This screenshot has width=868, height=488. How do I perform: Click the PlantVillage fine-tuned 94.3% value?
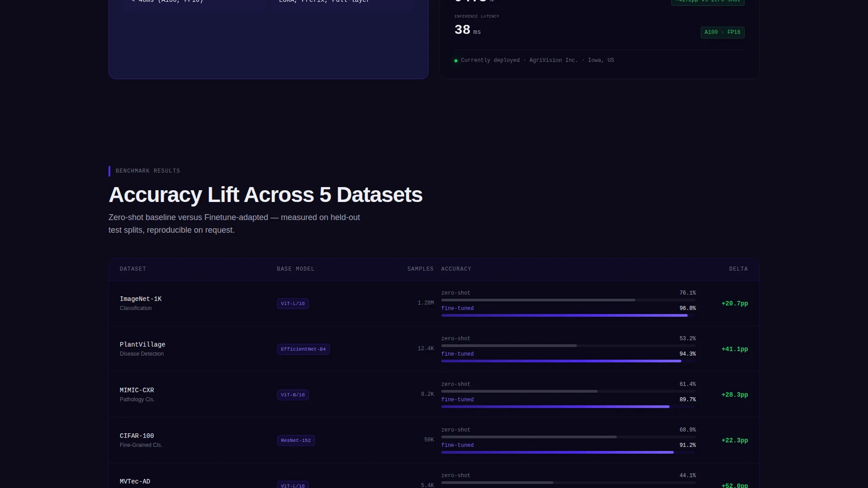tap(688, 354)
